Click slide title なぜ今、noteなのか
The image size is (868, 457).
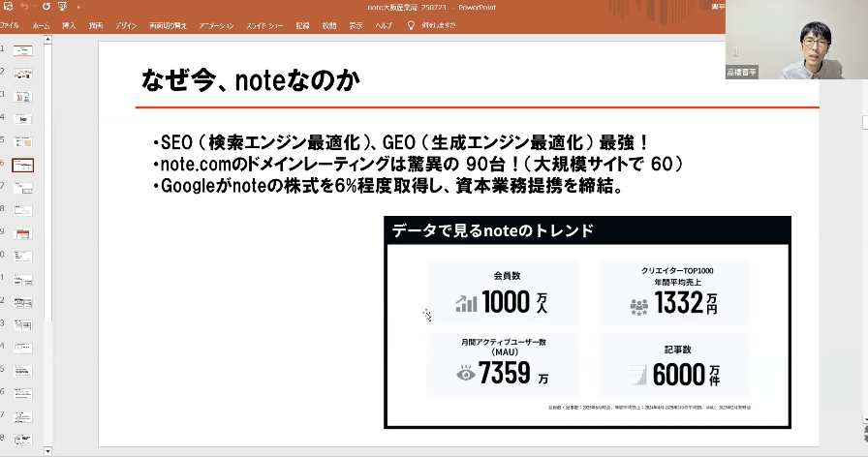coord(251,80)
